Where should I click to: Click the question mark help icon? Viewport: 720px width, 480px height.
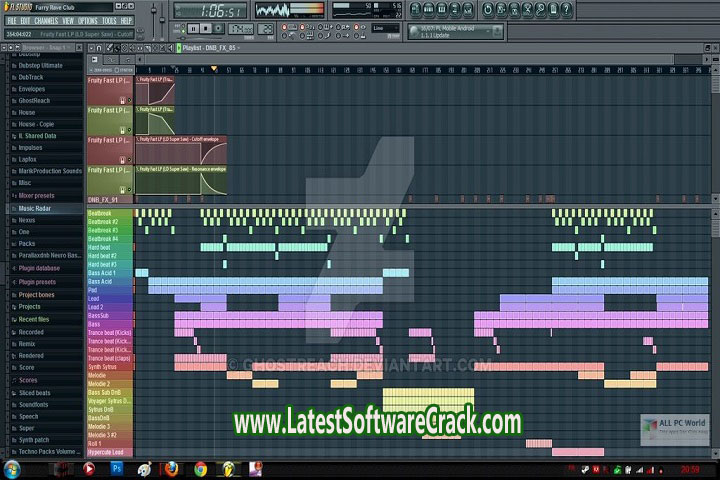567,9
